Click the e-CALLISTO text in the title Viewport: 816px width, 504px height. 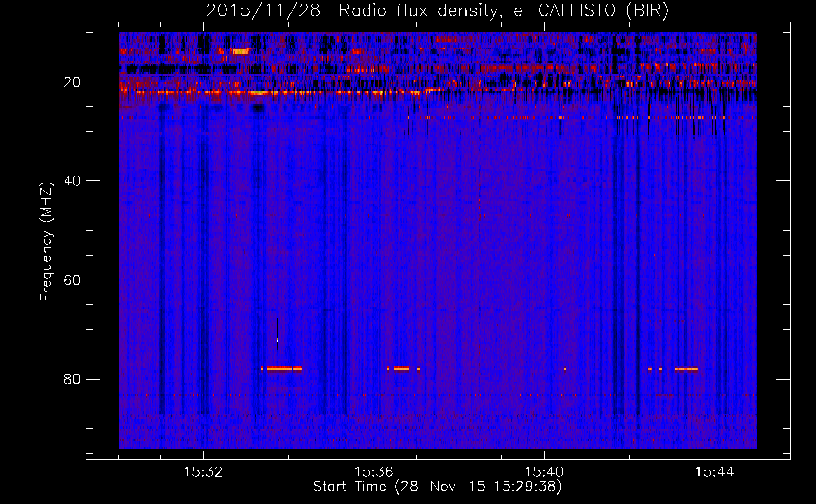pos(565,10)
